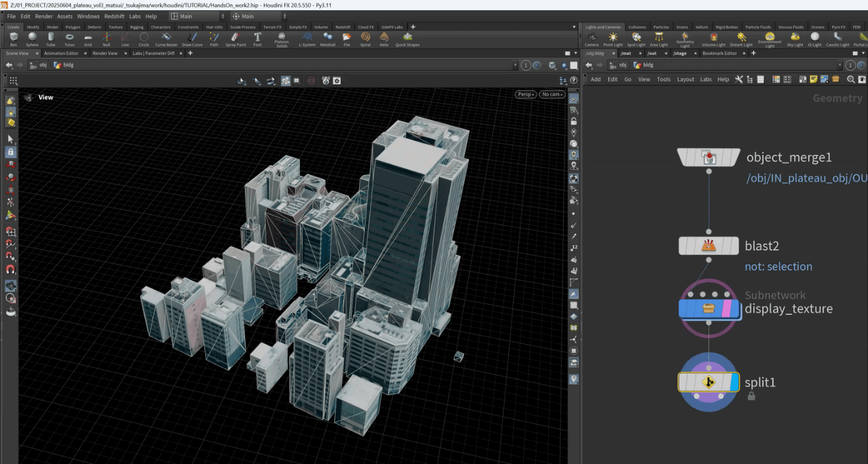Open the Persp viewport dropdown
The height and width of the screenshot is (464, 868).
coord(525,94)
